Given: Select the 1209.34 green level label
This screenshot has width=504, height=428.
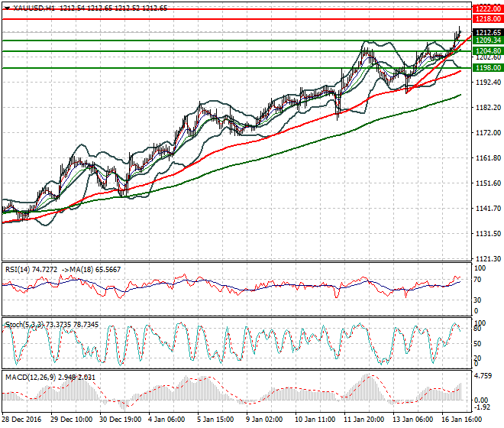Looking at the screenshot, I should (x=488, y=41).
